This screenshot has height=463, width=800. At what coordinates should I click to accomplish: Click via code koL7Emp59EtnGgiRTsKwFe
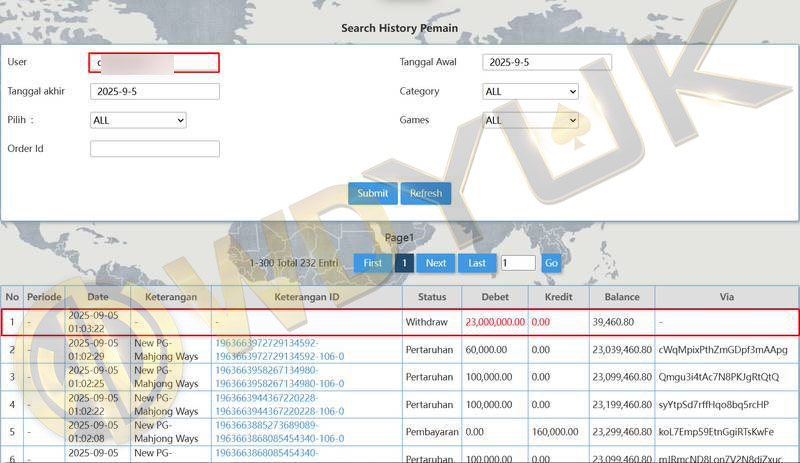716,432
